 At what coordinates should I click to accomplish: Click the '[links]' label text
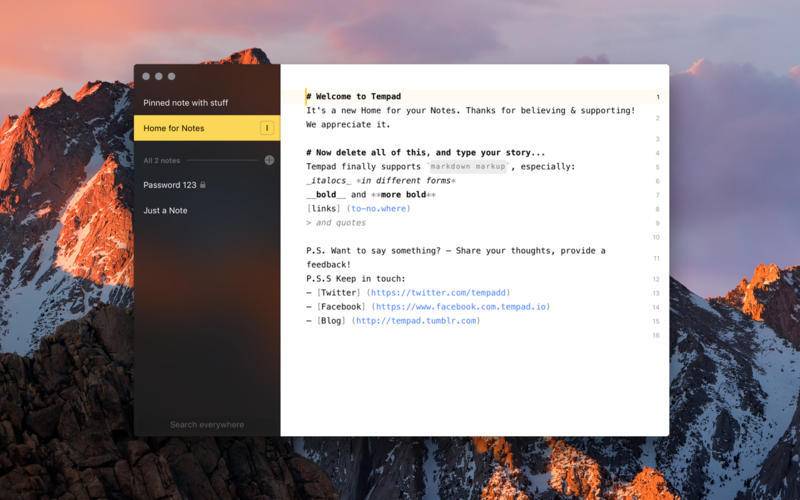323,208
